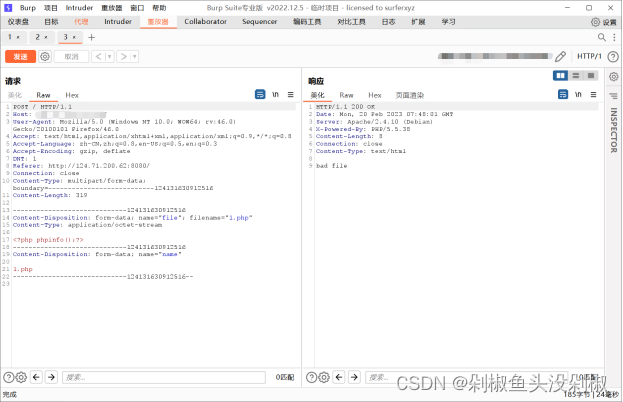Open the Comparer (对比工具) tab

(x=351, y=22)
